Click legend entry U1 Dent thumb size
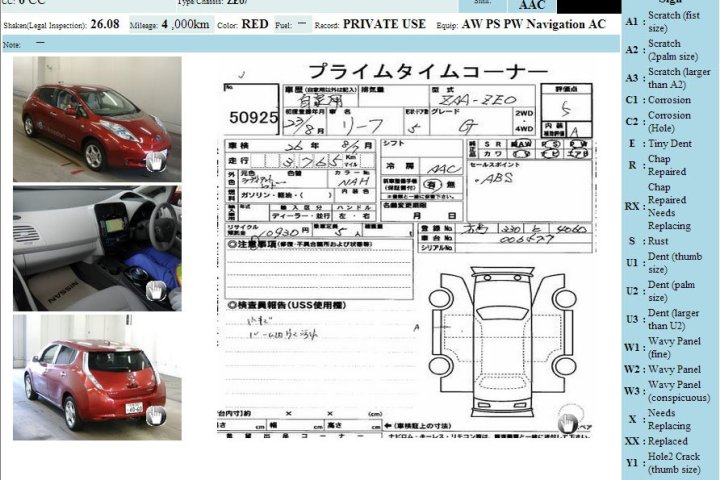The height and width of the screenshot is (480, 720). coord(664,263)
